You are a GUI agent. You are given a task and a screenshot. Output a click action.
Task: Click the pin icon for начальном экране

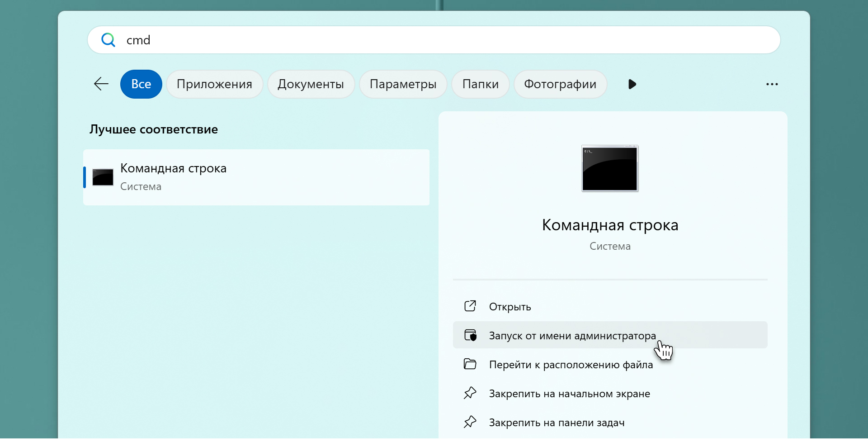pos(470,393)
